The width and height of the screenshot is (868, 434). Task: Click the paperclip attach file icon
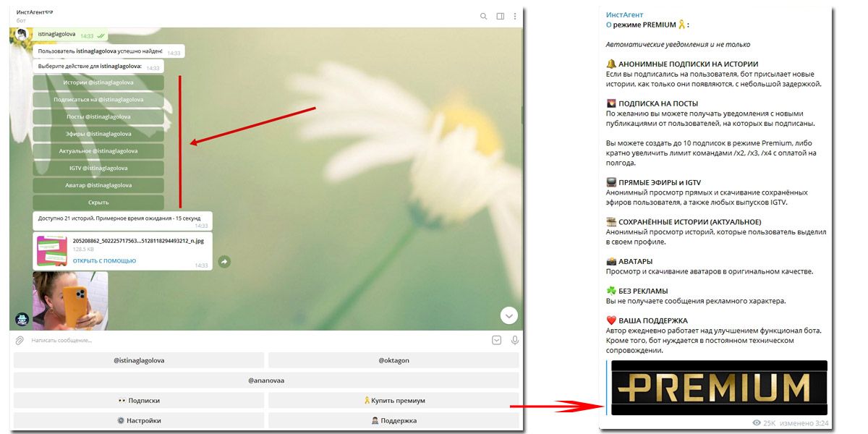click(20, 340)
